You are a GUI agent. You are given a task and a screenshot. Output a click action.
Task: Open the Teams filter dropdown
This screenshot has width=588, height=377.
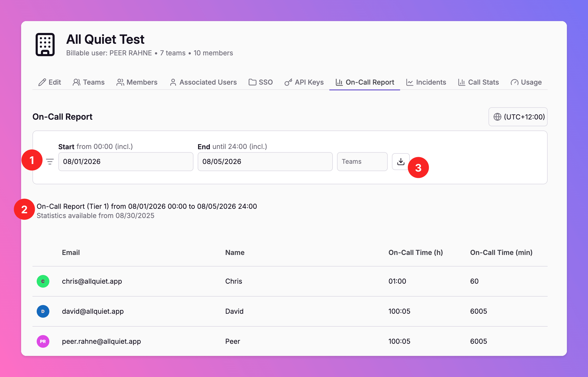[362, 162]
